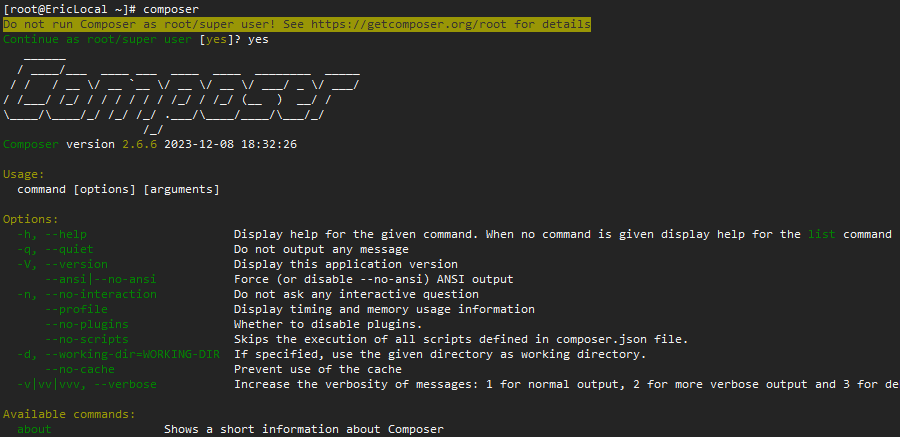
Task: Click 'Force (or disable --no-ansi) ANSI output' text
Action: [373, 279]
